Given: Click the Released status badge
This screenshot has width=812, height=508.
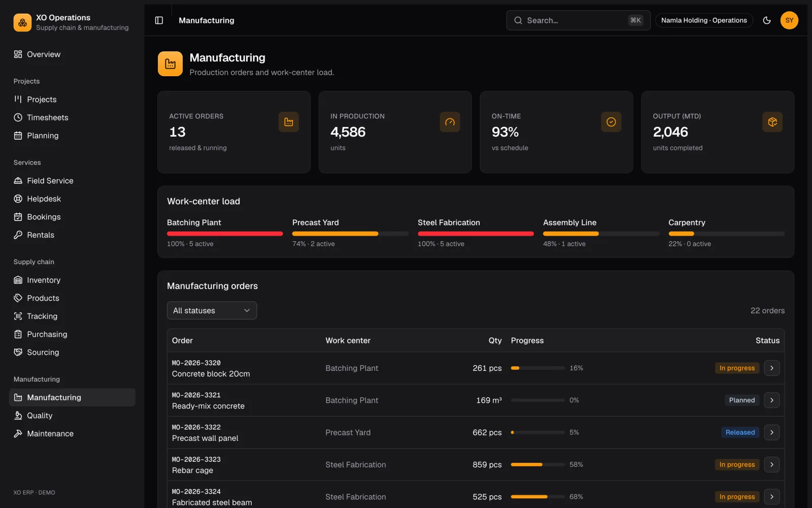Looking at the screenshot, I should (x=740, y=432).
